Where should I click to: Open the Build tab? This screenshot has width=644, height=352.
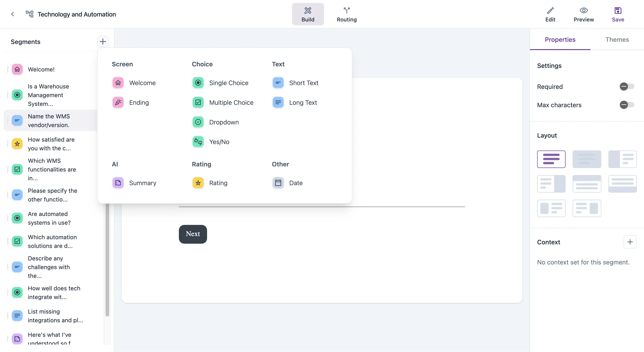308,14
